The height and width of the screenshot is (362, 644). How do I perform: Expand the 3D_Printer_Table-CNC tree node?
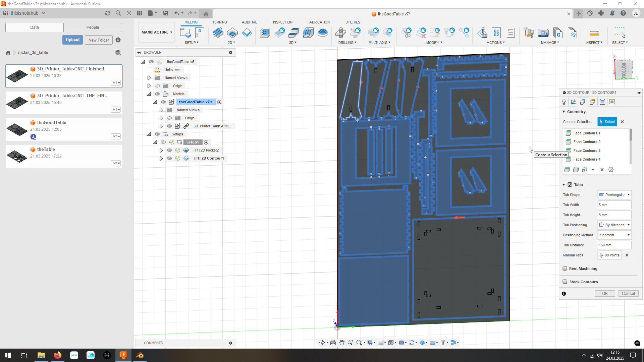(x=161, y=126)
